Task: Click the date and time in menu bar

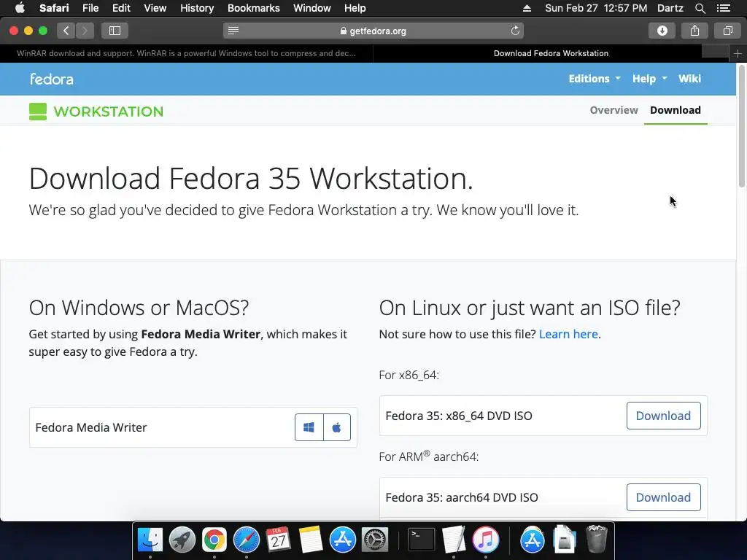Action: 595,8
